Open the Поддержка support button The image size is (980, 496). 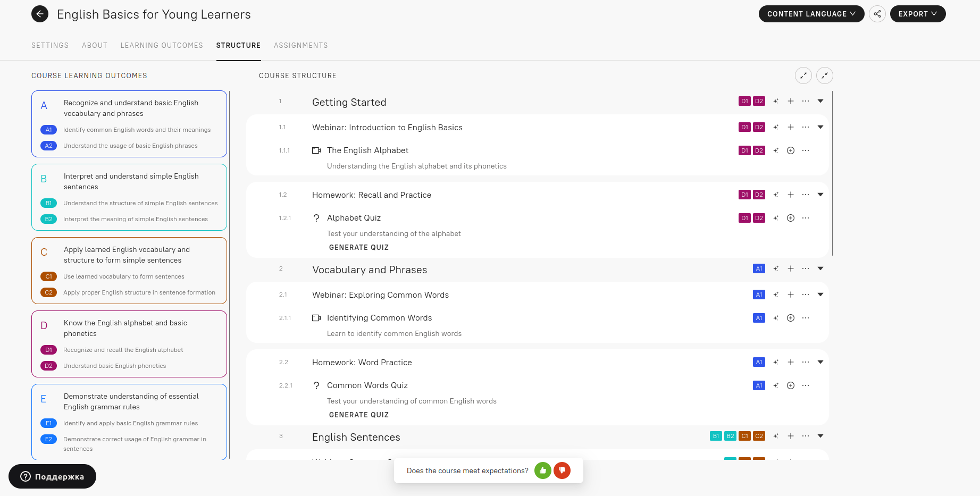point(52,476)
